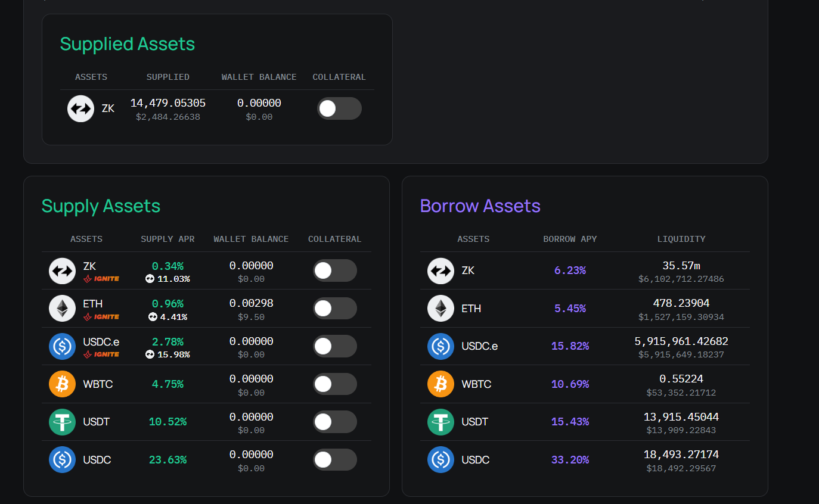The image size is (819, 504).
Task: Click the ETH token icon in Supply Assets
Action: click(x=62, y=309)
